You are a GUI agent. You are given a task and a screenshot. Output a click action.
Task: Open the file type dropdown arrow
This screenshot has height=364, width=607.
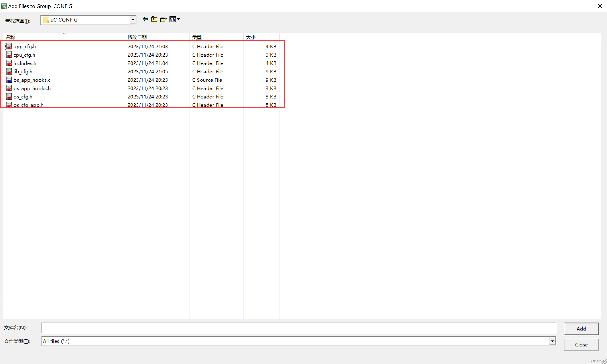pyautogui.click(x=552, y=341)
